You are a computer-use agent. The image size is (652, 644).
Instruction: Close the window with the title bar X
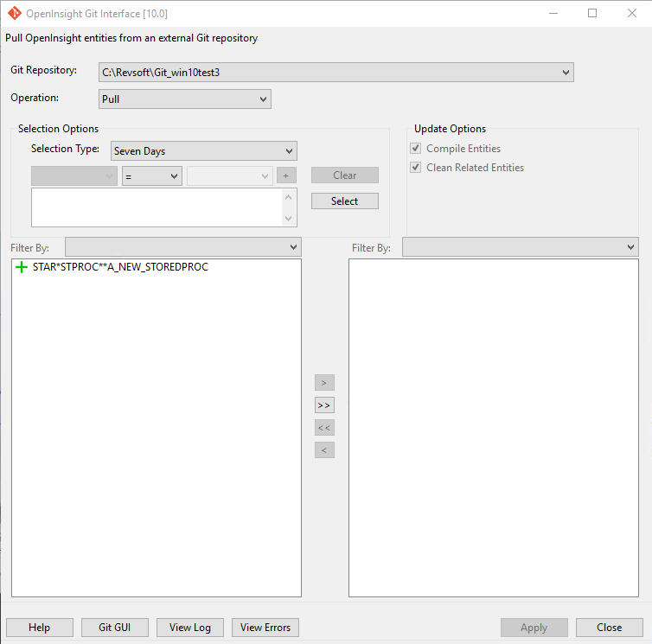click(x=631, y=13)
